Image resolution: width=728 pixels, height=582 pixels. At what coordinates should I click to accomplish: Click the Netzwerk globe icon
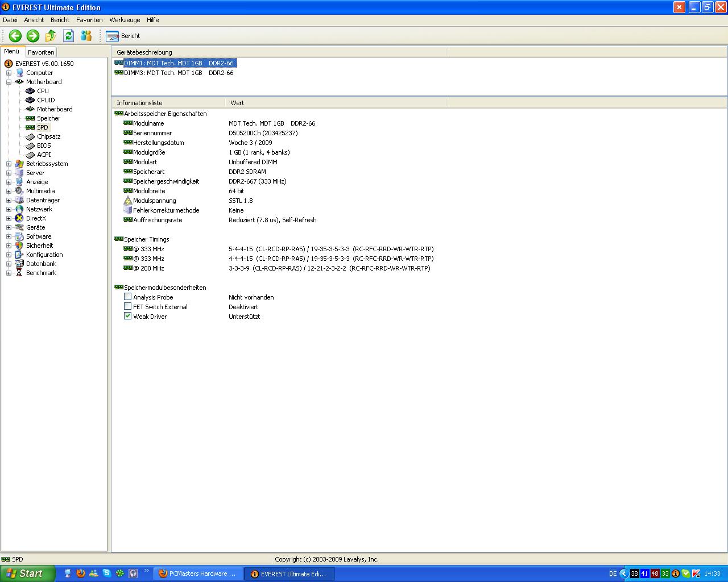coord(19,209)
